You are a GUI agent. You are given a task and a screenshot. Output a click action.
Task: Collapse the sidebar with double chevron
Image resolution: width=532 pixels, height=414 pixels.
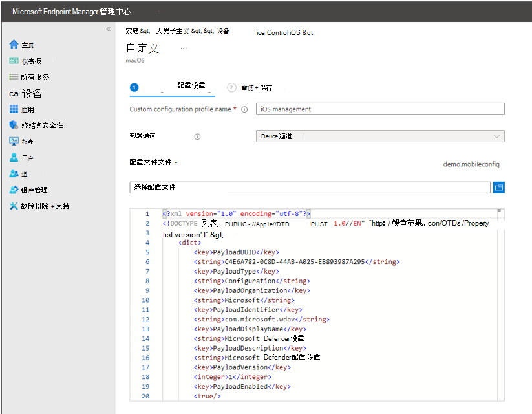(x=108, y=29)
